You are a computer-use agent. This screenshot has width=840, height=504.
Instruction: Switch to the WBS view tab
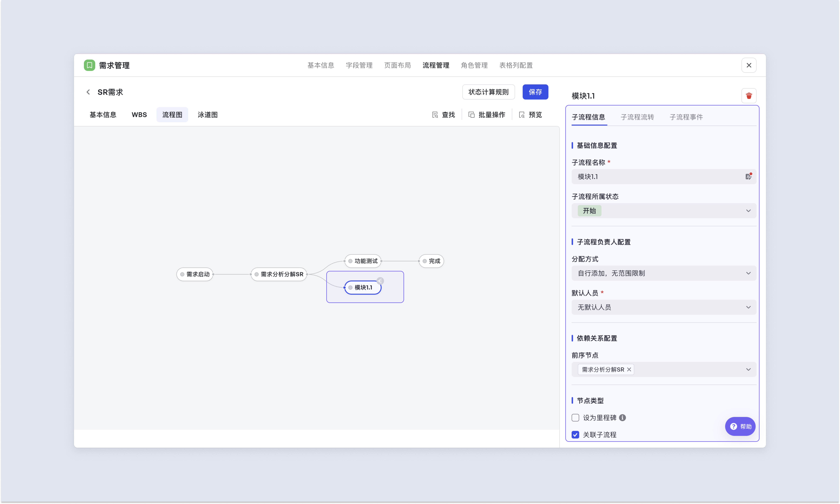pyautogui.click(x=139, y=115)
